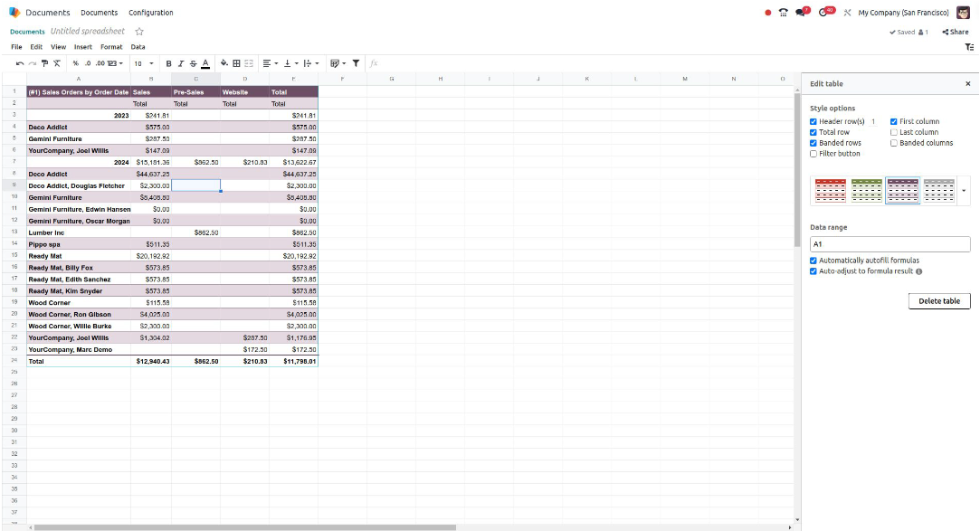980x531 pixels.
Task: Open the Configuration menu
Action: pyautogui.click(x=150, y=13)
